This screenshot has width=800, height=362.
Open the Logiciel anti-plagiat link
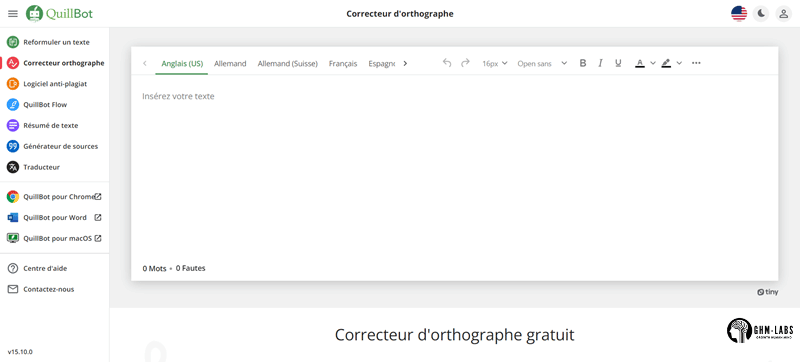[x=55, y=84]
